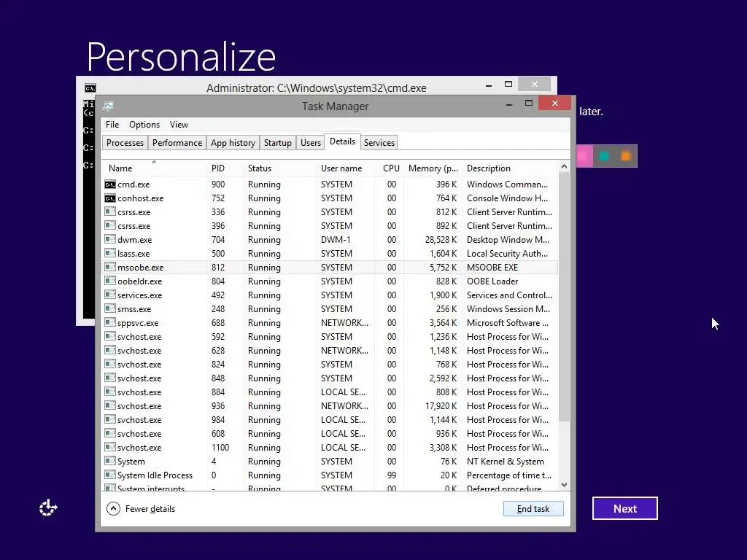Open the Options menu
Image resolution: width=747 pixels, height=560 pixels.
coord(144,124)
